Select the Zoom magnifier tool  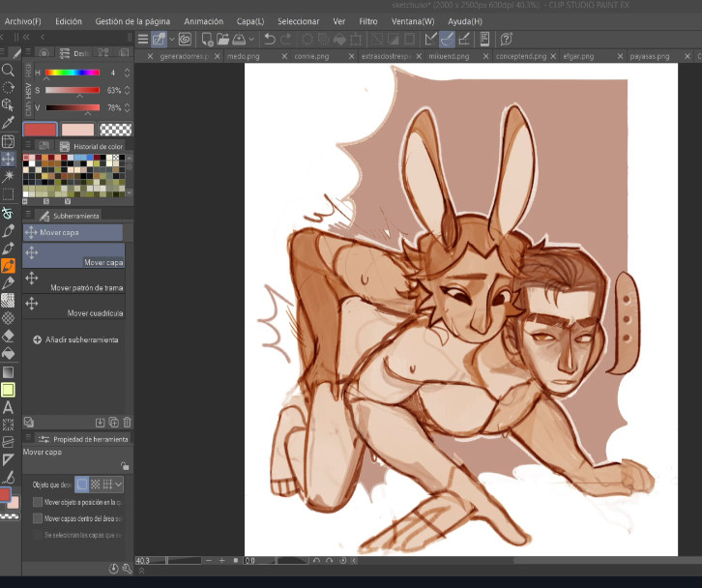point(8,71)
